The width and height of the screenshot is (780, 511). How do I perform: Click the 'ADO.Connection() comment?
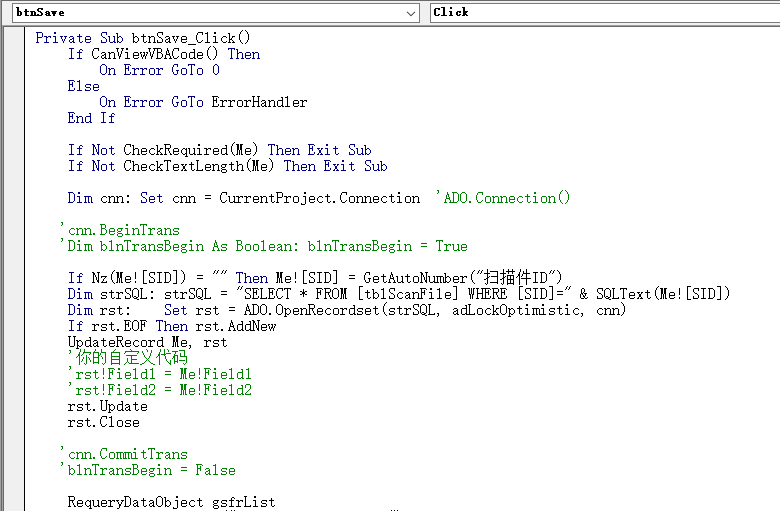[502, 198]
